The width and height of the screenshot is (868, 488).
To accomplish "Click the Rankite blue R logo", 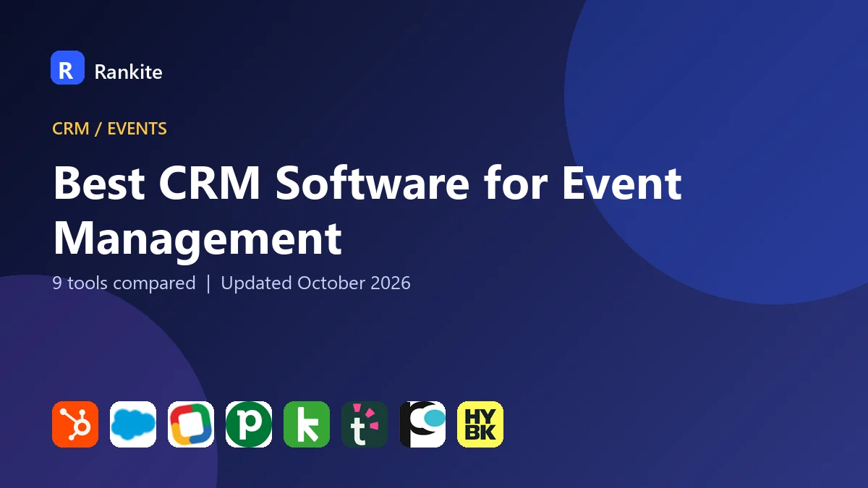I will coord(67,69).
